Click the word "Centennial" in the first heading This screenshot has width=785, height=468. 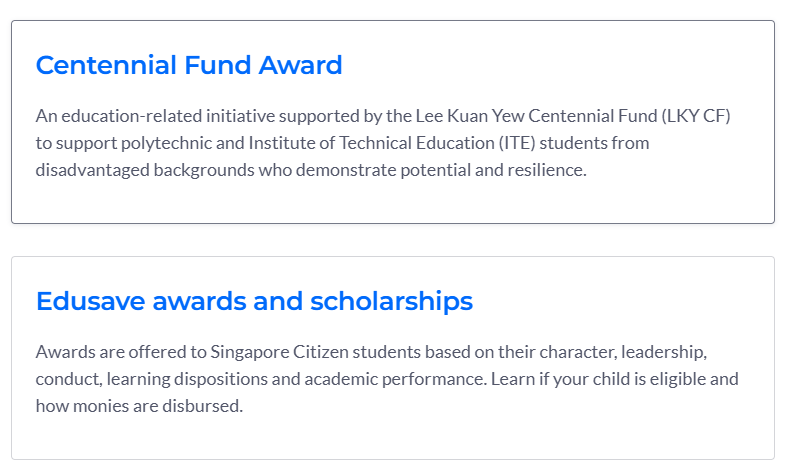pos(106,66)
